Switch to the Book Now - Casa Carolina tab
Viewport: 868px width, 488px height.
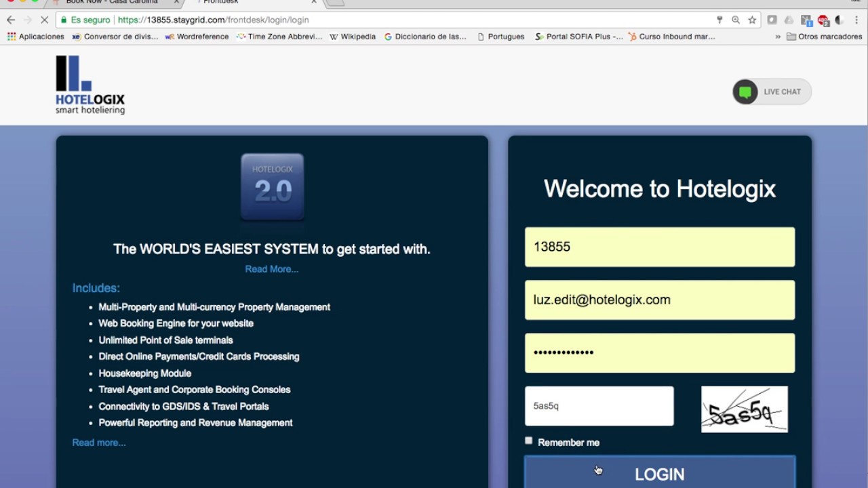[x=112, y=3]
